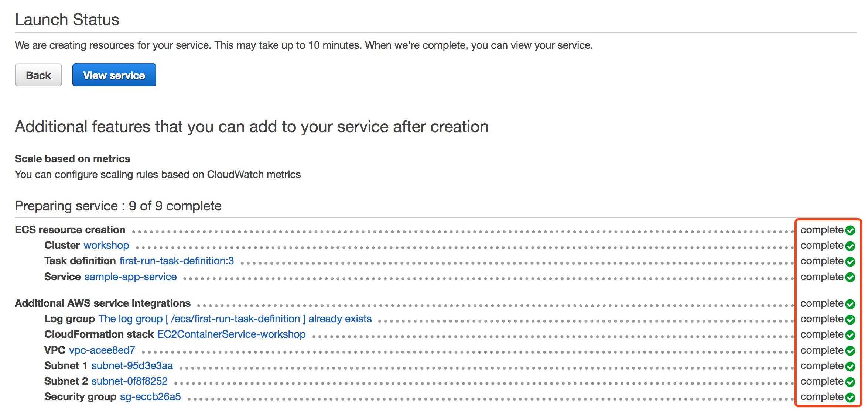Open the sg-eccb26a5 security group link
This screenshot has width=868, height=412.
[150, 397]
